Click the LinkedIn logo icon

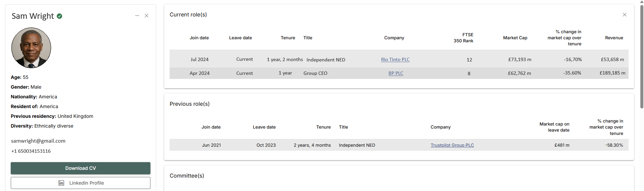61,183
